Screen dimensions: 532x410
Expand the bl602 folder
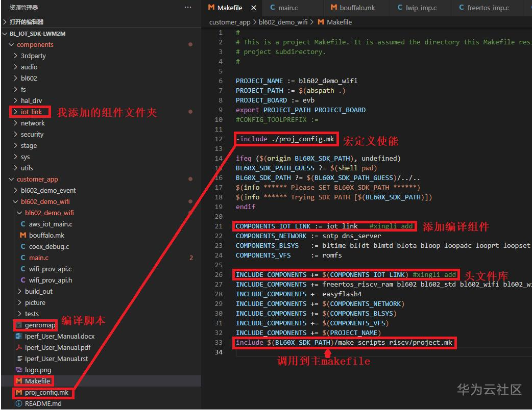[x=29, y=78]
